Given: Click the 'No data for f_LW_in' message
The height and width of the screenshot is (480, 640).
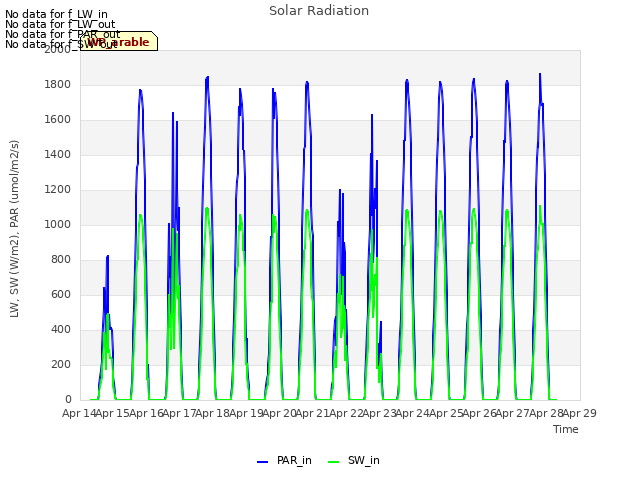Looking at the screenshot, I should click(x=56, y=15).
